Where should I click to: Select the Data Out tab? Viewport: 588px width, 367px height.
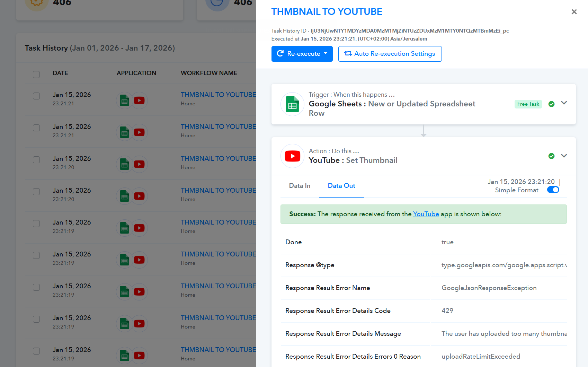(341, 186)
